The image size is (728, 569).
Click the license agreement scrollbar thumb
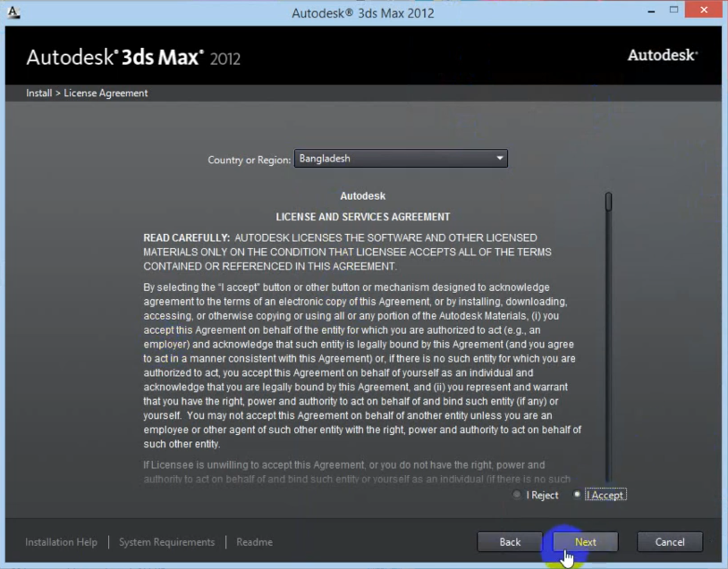(x=608, y=201)
